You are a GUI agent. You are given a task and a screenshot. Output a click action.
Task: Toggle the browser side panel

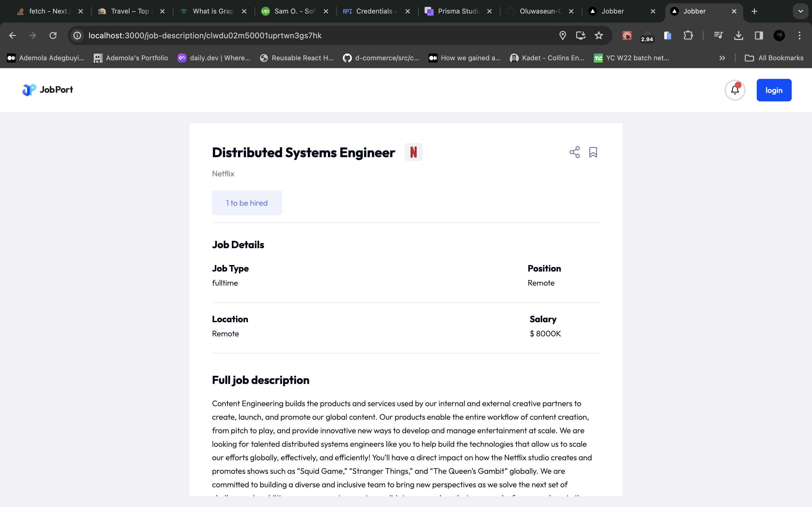tap(759, 35)
